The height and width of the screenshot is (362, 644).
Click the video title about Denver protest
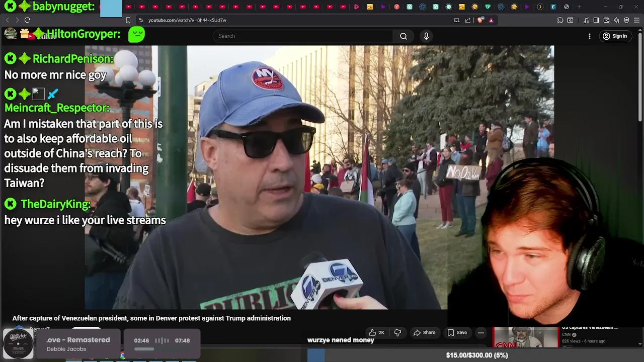[151, 318]
